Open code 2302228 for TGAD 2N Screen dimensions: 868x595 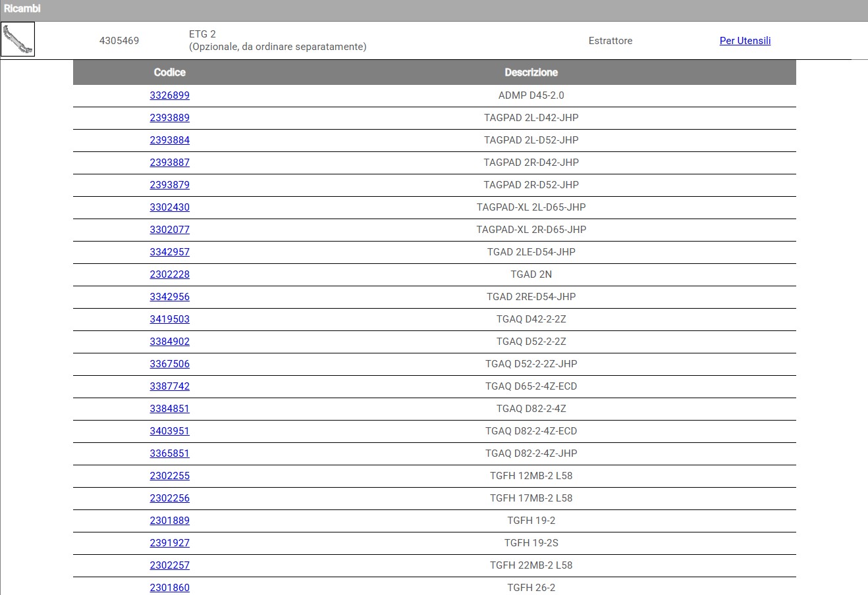[169, 274]
